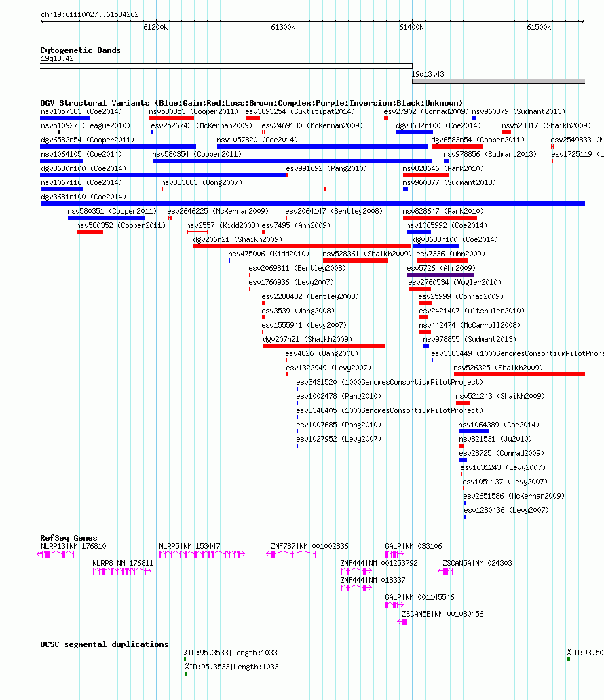Click the NLRP8|NM_176811 gene glyph

(122, 571)
